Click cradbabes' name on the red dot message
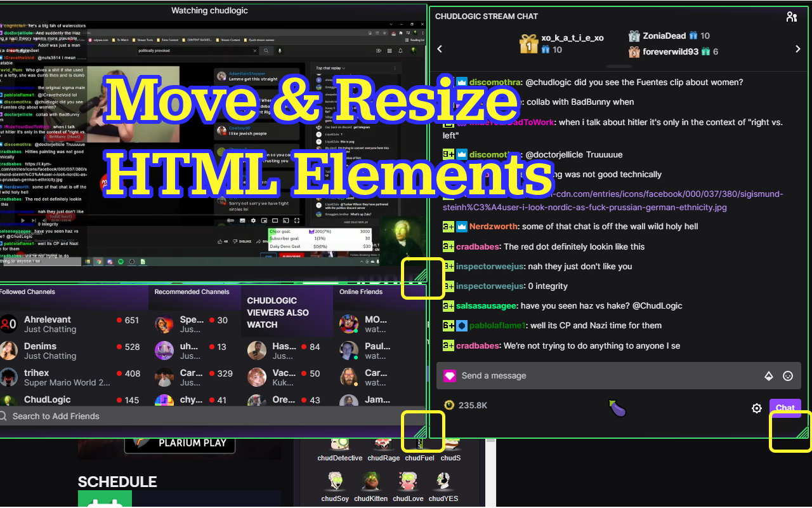 (x=478, y=246)
